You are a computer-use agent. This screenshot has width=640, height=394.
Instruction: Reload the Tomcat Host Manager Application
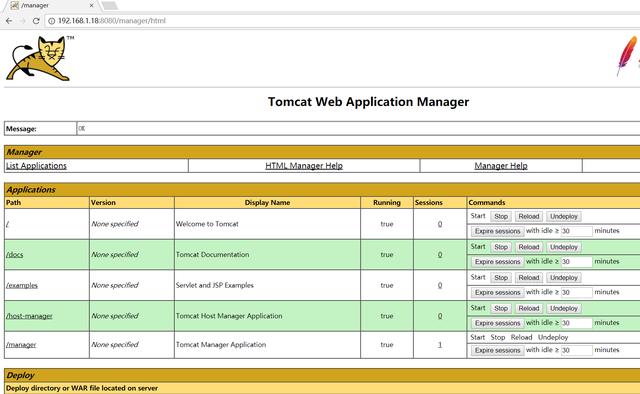point(529,308)
